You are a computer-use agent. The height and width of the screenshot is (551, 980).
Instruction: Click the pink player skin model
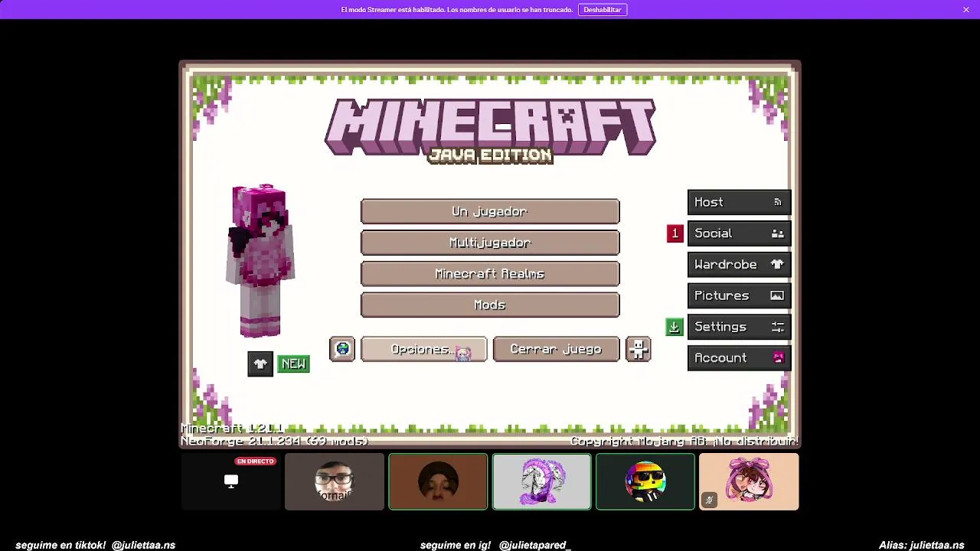[260, 260]
